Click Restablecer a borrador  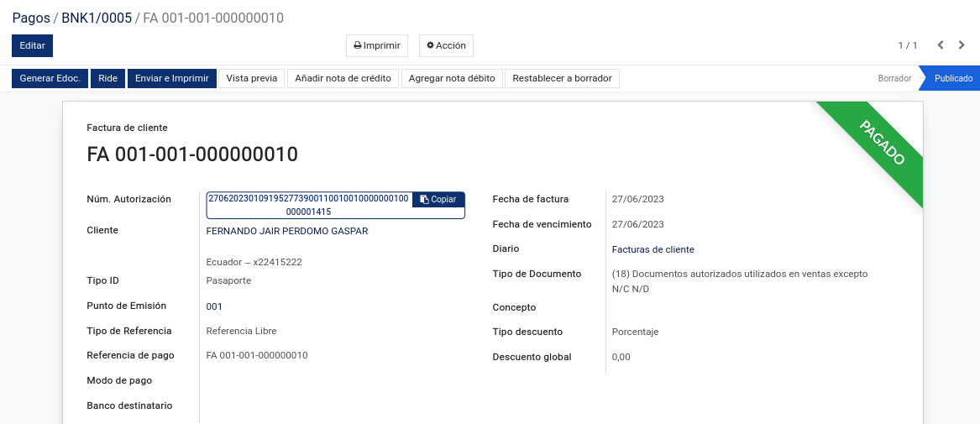point(563,79)
